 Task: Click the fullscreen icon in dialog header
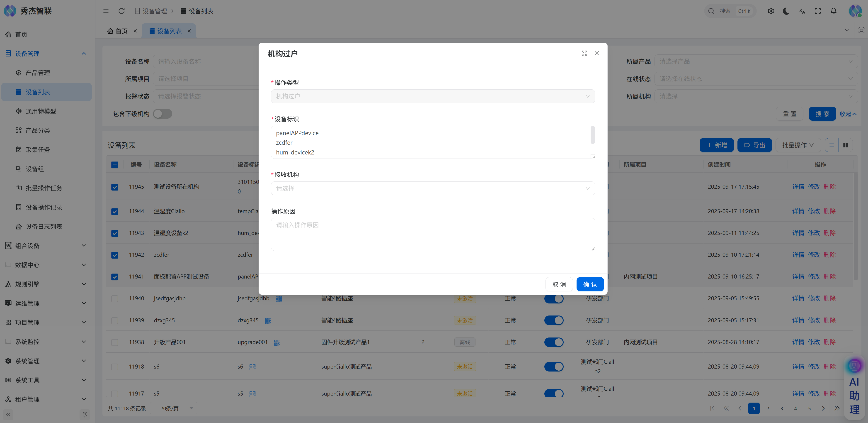tap(584, 53)
